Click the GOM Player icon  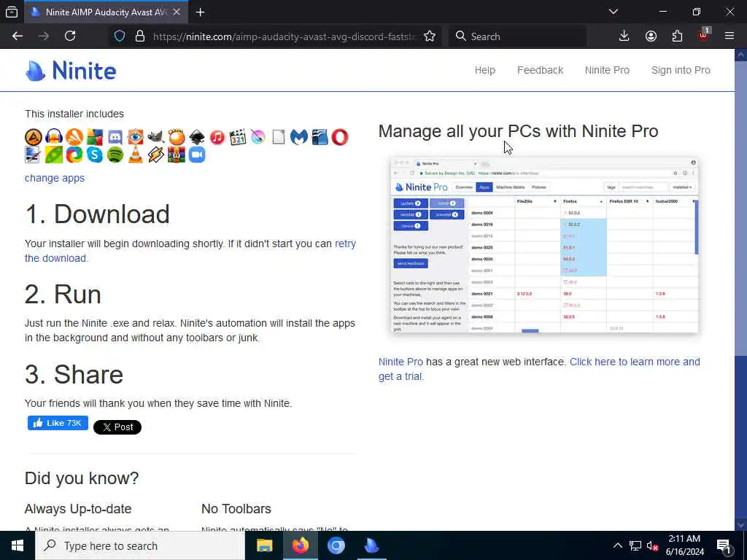pyautogui.click(x=177, y=137)
